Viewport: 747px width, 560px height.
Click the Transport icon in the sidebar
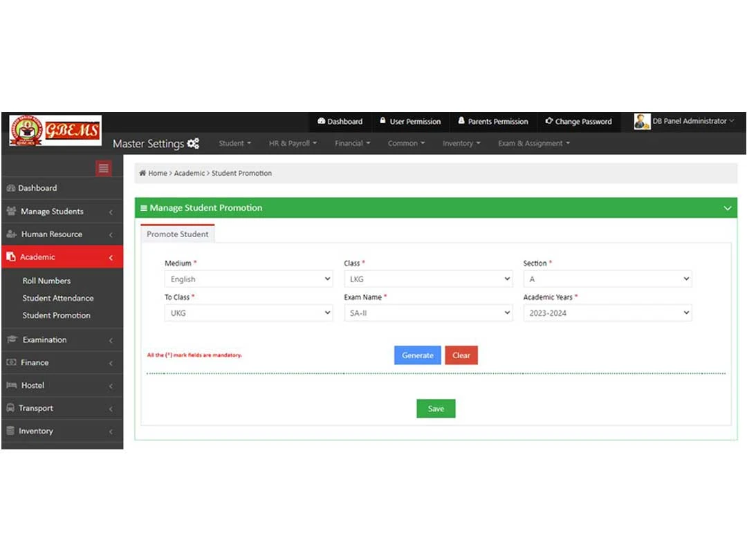pos(10,408)
